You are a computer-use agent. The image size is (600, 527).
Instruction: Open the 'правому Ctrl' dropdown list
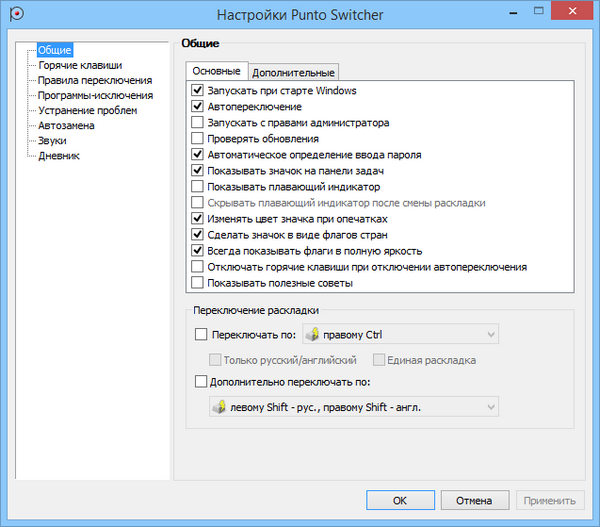(x=490, y=335)
